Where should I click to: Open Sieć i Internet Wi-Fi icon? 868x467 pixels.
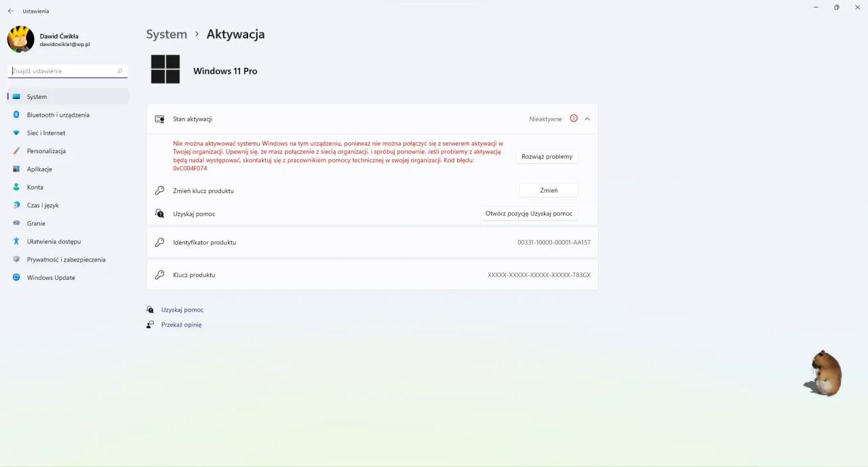pos(16,133)
